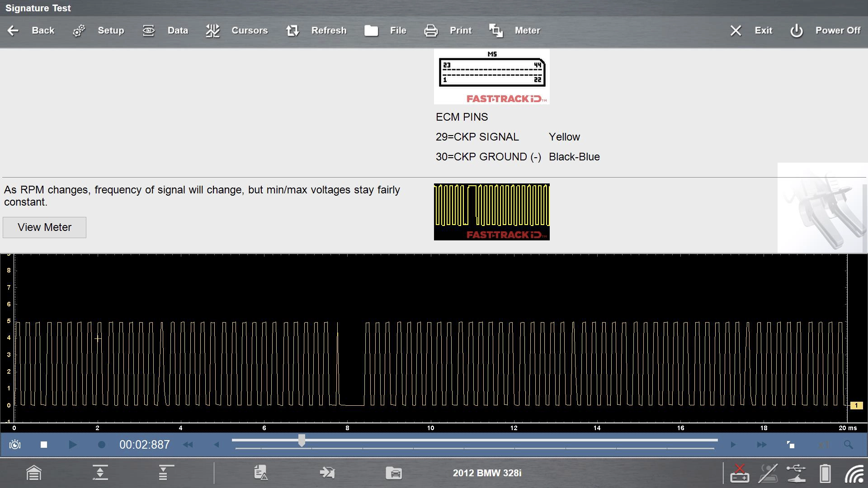
Task: Open the Setup gear menu
Action: [x=79, y=31]
